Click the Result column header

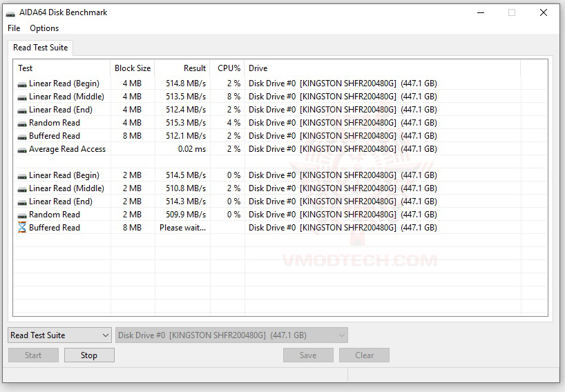[182, 68]
